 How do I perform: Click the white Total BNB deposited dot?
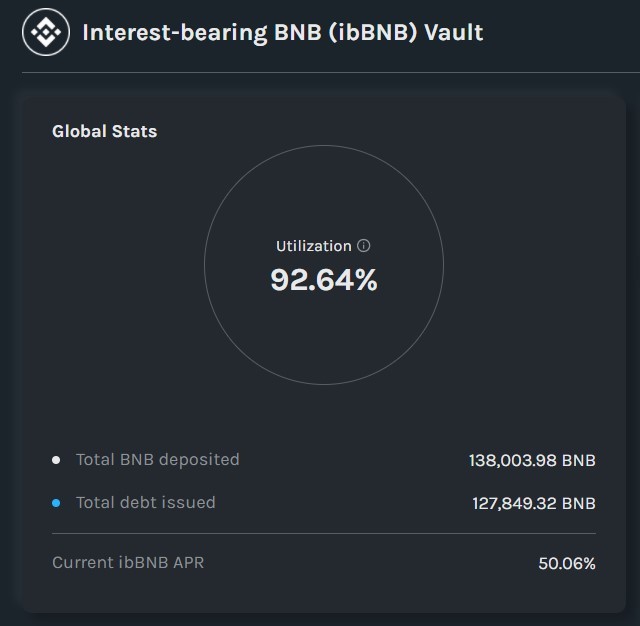[x=56, y=460]
